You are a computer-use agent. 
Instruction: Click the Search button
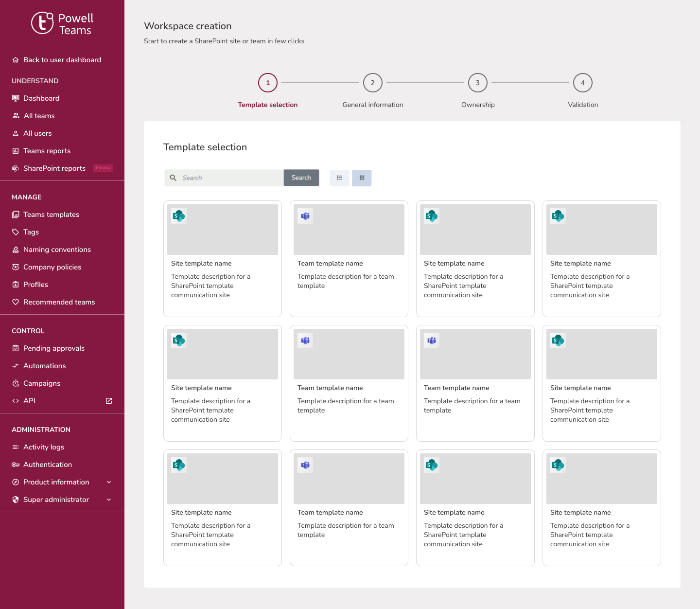click(301, 178)
